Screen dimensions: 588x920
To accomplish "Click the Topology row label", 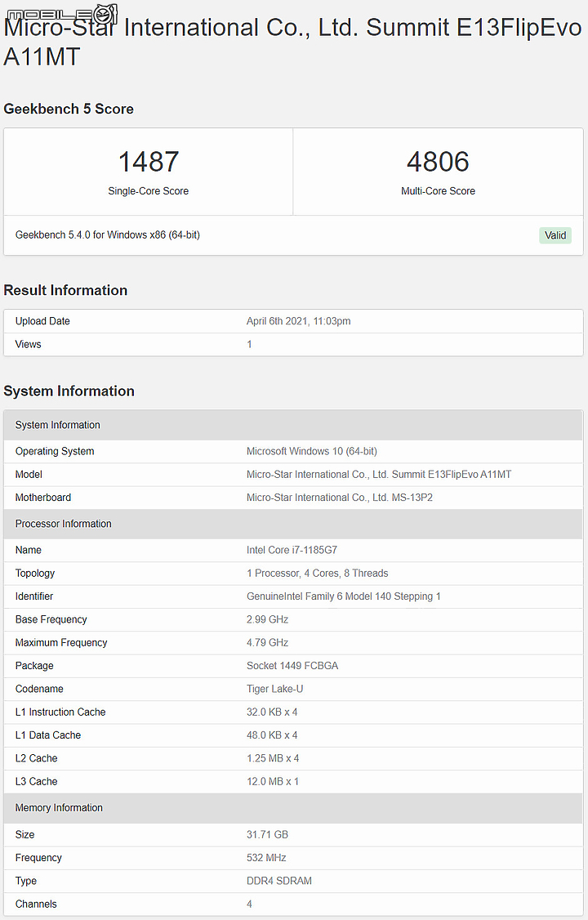I will click(x=35, y=574).
